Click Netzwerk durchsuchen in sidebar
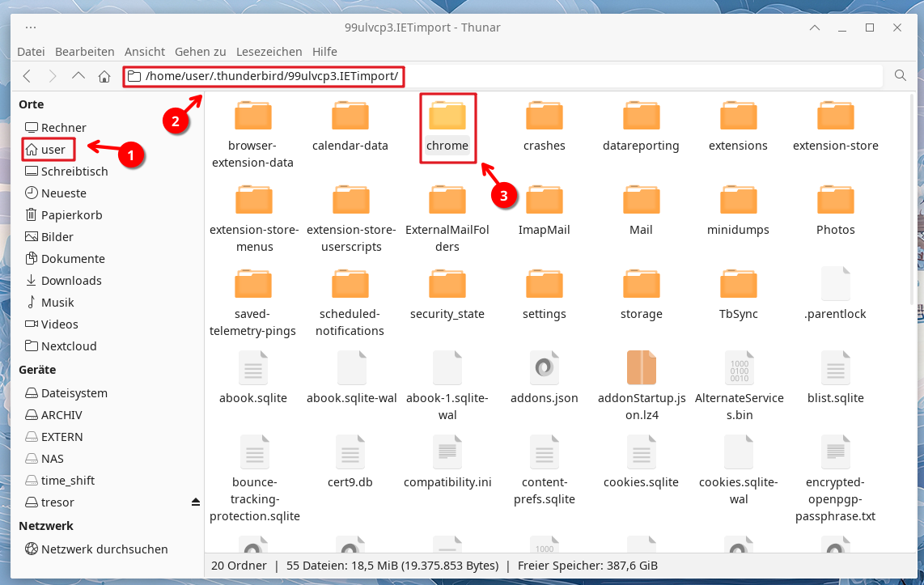Viewport: 924px width, 585px height. coord(104,549)
